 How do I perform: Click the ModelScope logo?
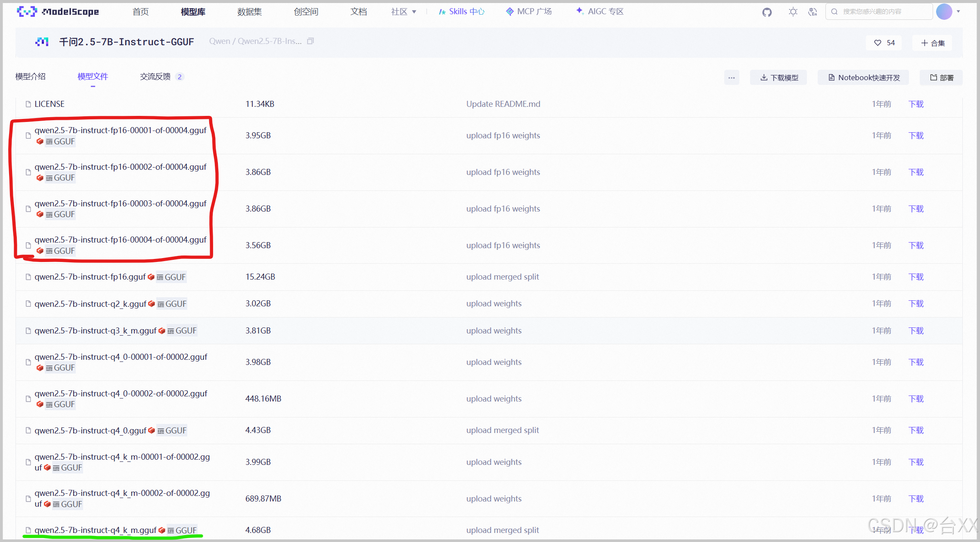[x=58, y=12]
